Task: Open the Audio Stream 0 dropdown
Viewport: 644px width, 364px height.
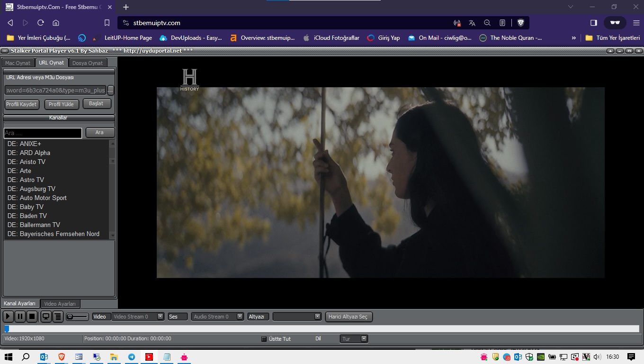Action: (x=218, y=317)
